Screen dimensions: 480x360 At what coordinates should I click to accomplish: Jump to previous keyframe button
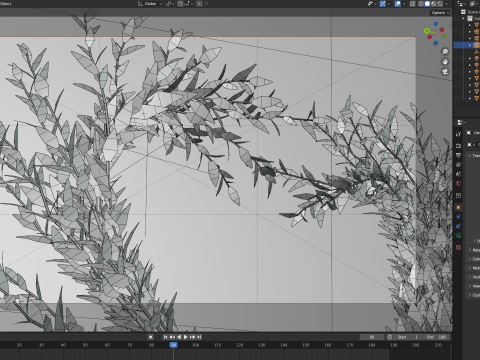click(x=172, y=337)
